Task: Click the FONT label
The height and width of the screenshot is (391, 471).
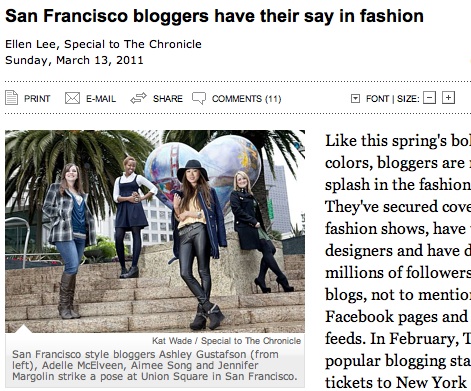Action: point(377,99)
